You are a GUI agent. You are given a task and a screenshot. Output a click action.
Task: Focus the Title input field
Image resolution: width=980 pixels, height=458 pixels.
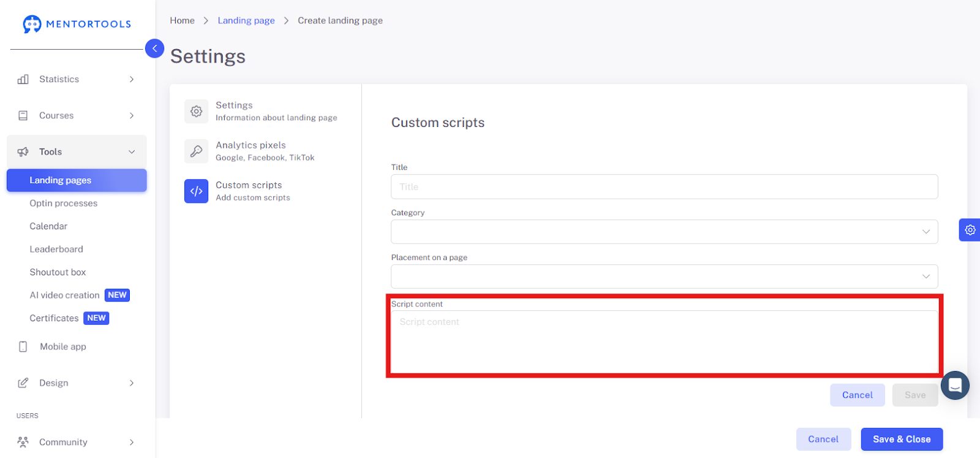pyautogui.click(x=664, y=186)
